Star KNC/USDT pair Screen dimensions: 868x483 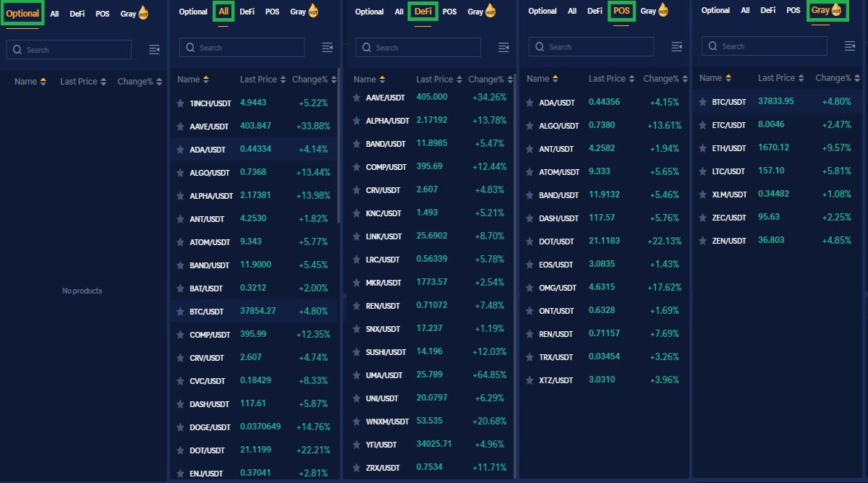[x=357, y=213]
